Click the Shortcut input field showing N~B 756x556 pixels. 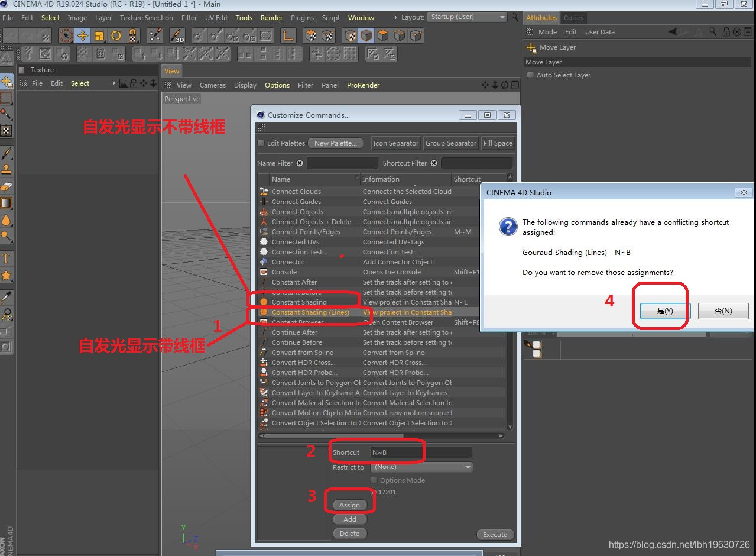click(x=421, y=452)
